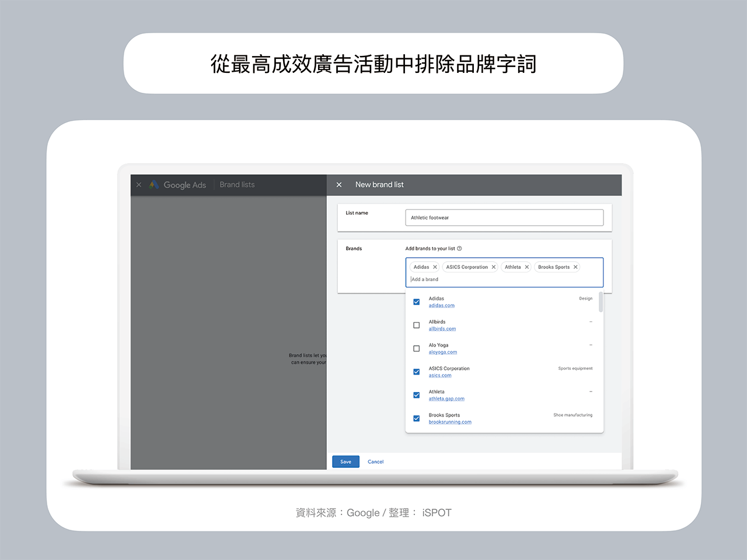Open the allbirds.com link
The image size is (747, 560).
tap(442, 329)
